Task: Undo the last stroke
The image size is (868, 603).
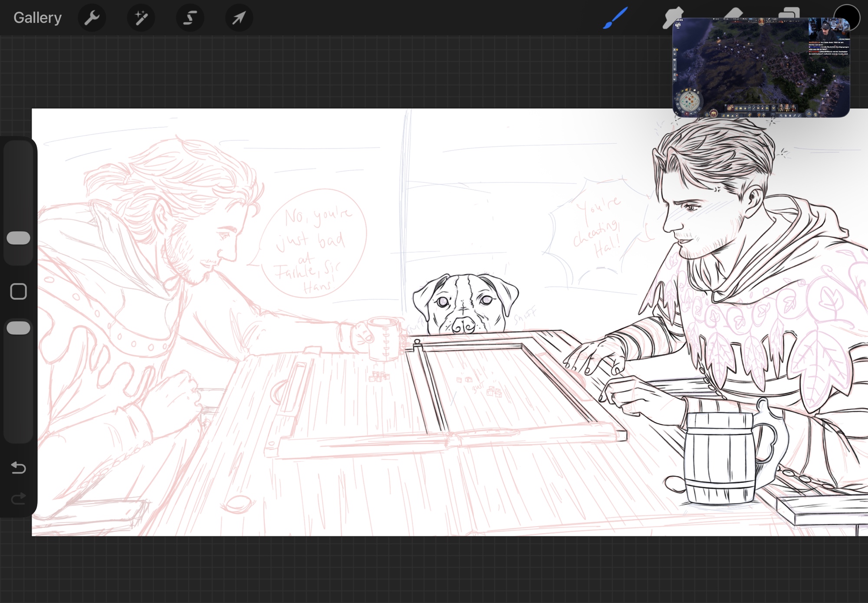Action: 19,468
